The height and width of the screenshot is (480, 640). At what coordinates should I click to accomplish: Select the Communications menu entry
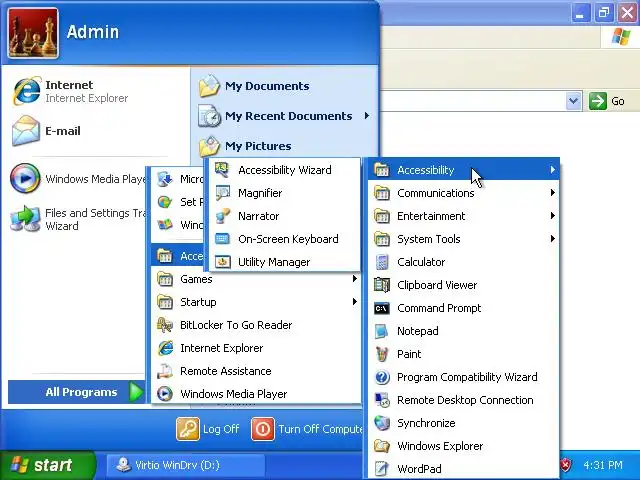click(464, 193)
